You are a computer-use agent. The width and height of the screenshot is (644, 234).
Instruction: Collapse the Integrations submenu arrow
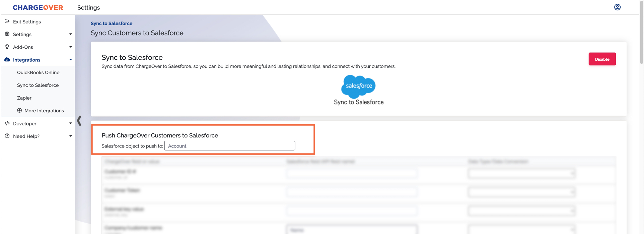[70, 60]
